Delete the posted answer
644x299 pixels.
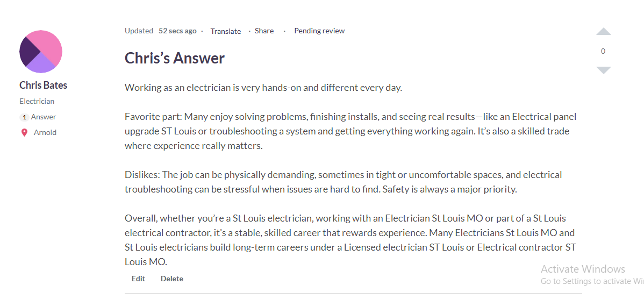coord(171,279)
